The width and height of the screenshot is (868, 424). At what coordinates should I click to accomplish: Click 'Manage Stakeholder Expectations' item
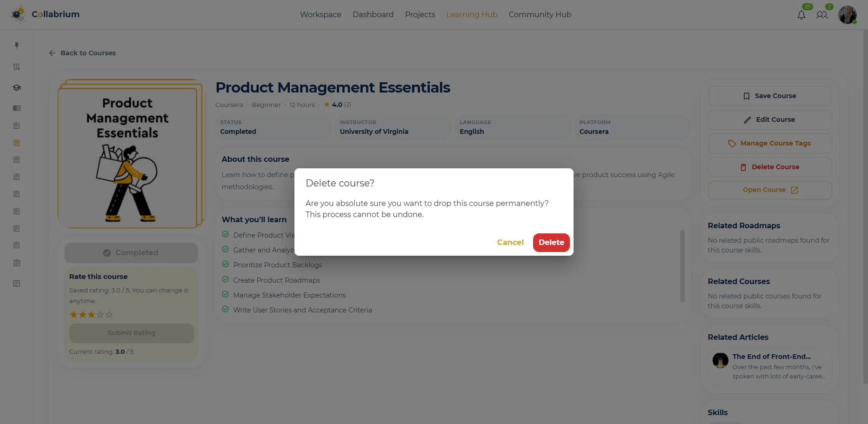(x=289, y=295)
